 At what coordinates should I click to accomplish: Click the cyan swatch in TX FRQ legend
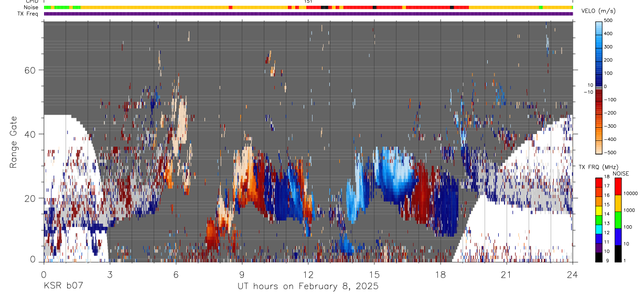598,229
